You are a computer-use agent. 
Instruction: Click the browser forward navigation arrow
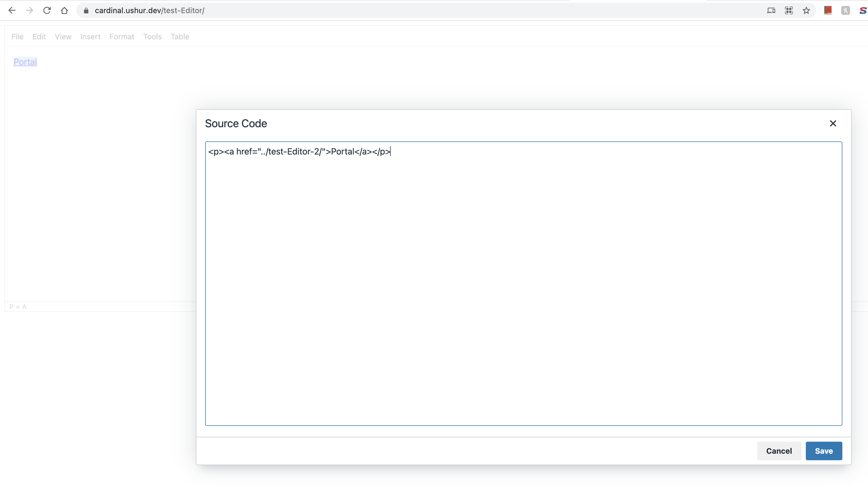click(x=30, y=10)
